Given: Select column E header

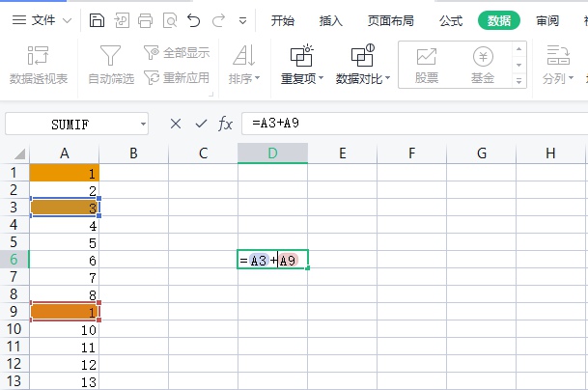Looking at the screenshot, I should pos(342,153).
